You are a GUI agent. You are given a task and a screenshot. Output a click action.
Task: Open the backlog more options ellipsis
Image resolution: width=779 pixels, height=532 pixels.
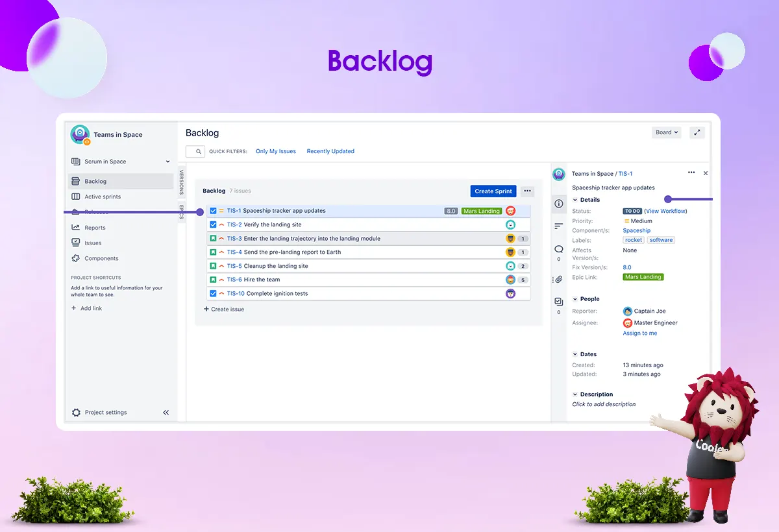click(x=527, y=191)
